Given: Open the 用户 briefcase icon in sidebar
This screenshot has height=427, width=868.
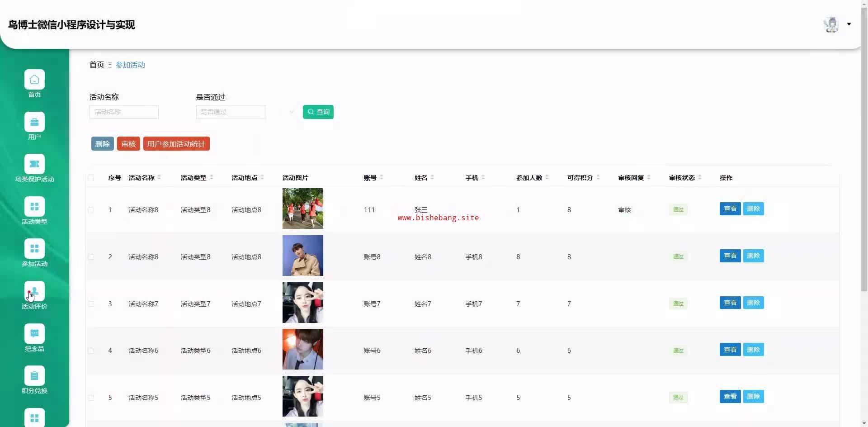Looking at the screenshot, I should click(34, 122).
